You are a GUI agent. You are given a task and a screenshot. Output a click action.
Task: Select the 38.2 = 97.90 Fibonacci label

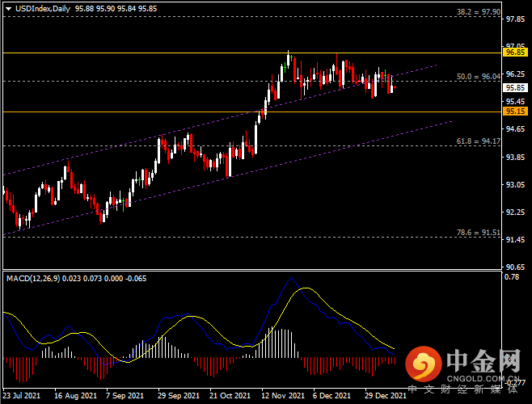pyautogui.click(x=475, y=12)
